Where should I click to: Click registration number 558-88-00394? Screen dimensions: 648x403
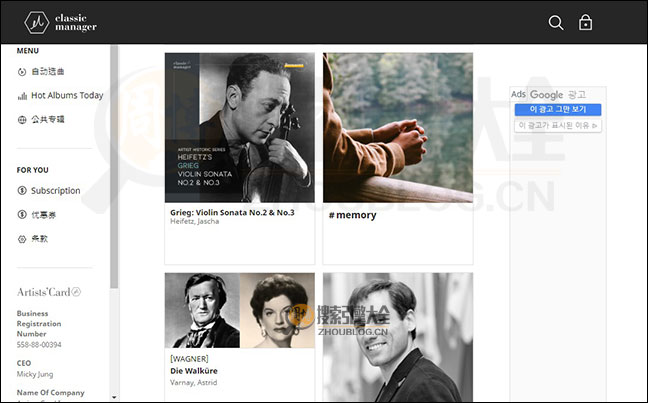(x=39, y=344)
